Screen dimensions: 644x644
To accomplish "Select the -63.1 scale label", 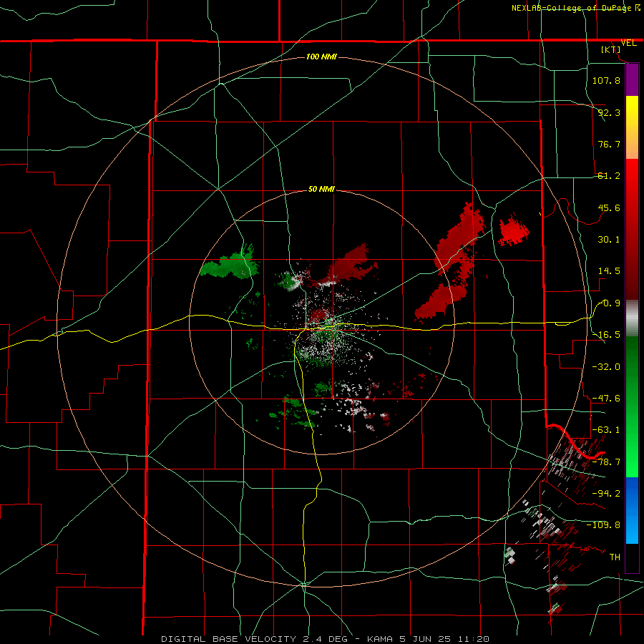I will pos(606,430).
